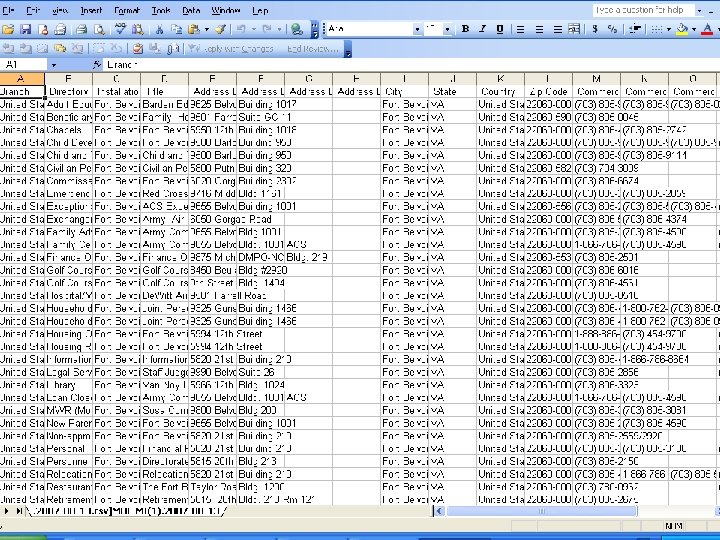The width and height of the screenshot is (720, 540).
Task: Print the spreadsheet with the printer icon
Action: pos(82,30)
